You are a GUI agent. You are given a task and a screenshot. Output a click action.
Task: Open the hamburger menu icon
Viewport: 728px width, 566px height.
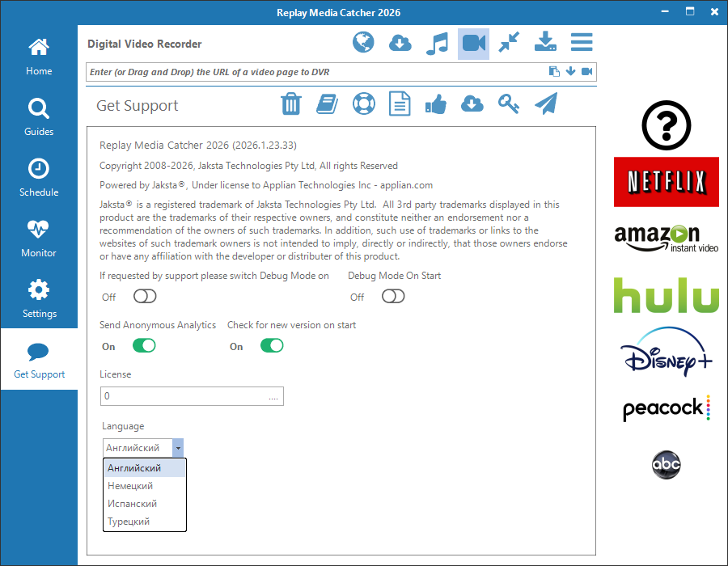coord(582,42)
